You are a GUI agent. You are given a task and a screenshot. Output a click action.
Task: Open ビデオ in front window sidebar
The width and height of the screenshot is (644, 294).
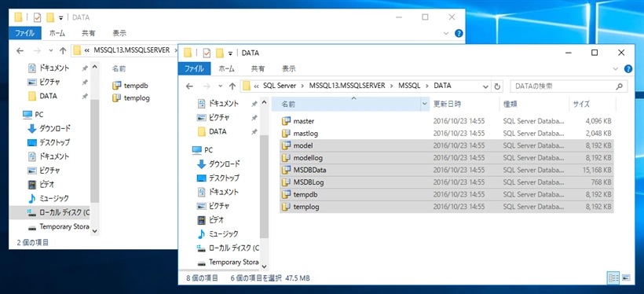(211, 220)
